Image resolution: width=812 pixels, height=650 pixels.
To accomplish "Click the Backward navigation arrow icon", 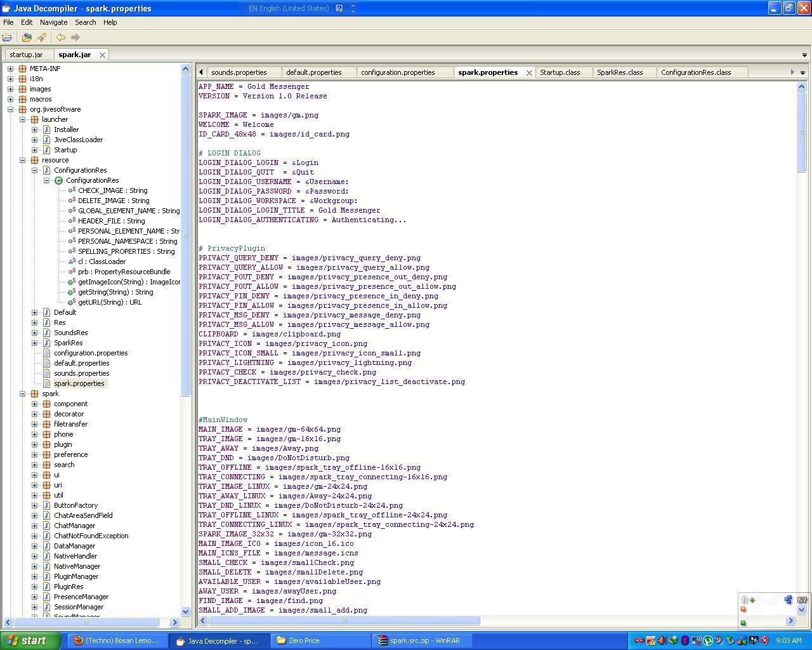I will pos(61,37).
